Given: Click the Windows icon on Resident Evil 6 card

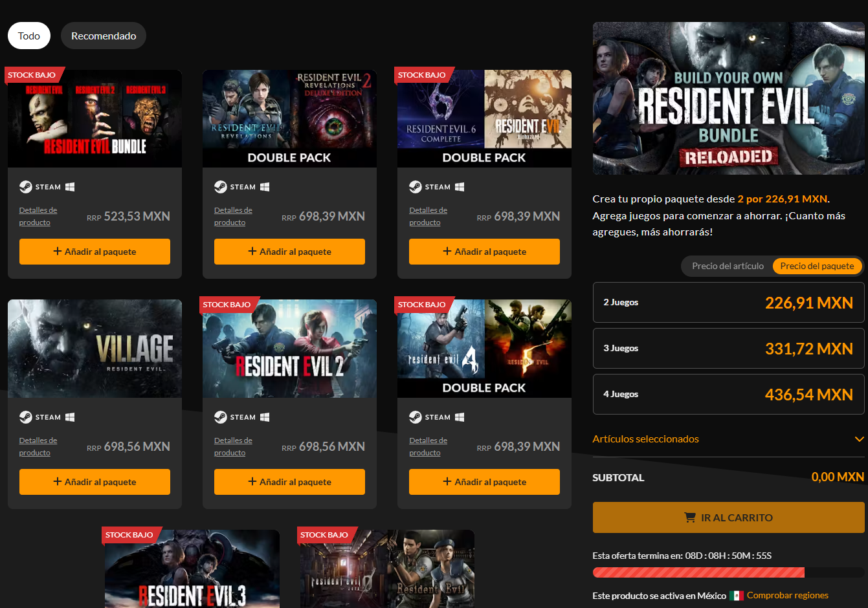Looking at the screenshot, I should 460,187.
